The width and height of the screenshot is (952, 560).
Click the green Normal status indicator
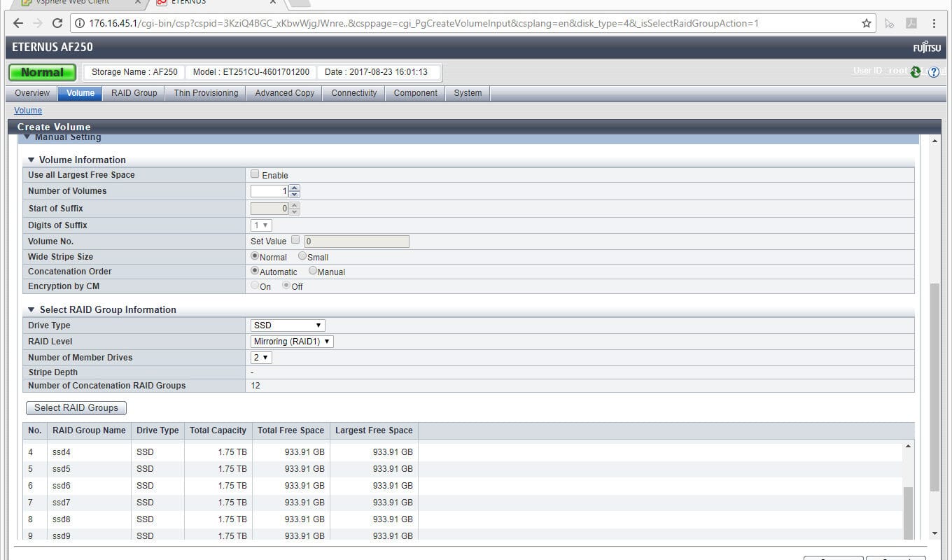(42, 72)
